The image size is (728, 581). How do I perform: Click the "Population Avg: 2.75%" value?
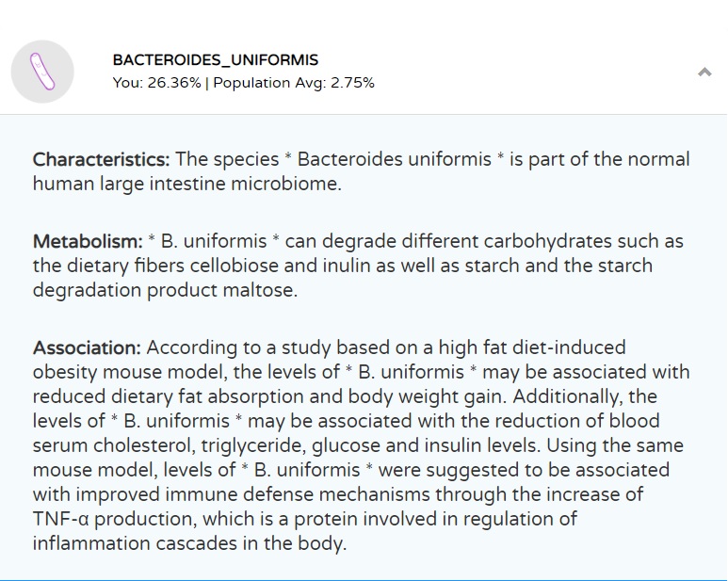[x=294, y=83]
